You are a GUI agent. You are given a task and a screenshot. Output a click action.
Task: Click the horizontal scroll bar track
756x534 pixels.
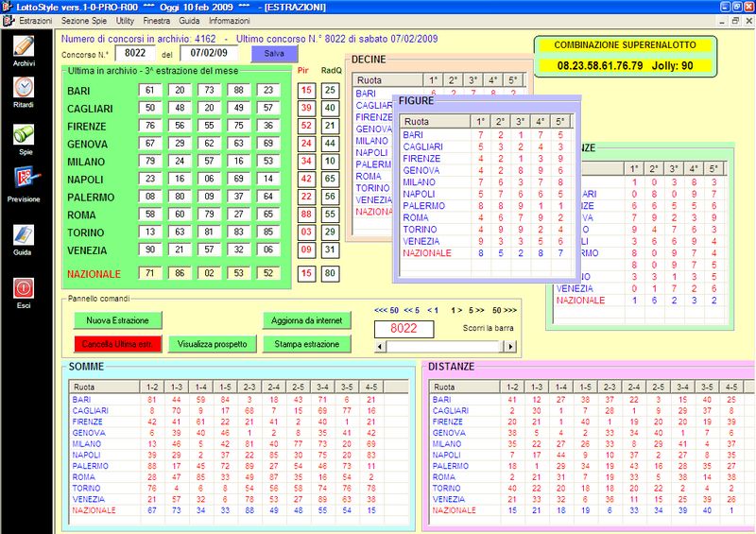click(444, 346)
